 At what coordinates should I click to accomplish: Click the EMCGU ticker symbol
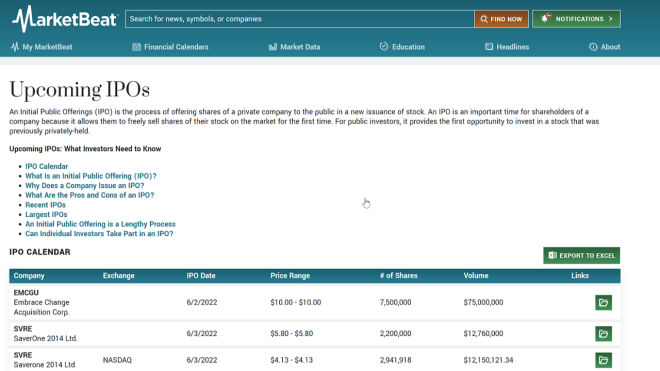tap(26, 293)
